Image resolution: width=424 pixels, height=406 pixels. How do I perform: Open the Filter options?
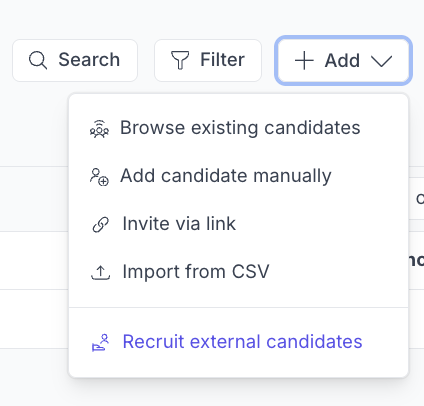coord(208,60)
